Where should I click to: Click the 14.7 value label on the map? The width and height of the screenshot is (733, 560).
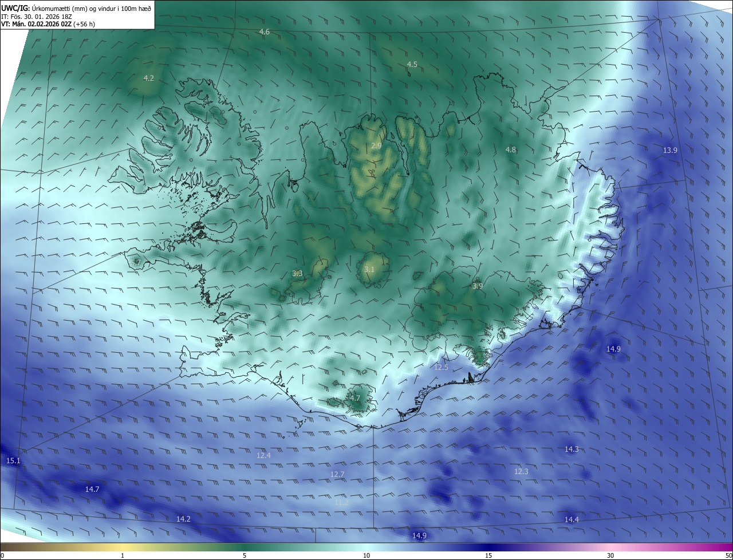click(x=92, y=489)
